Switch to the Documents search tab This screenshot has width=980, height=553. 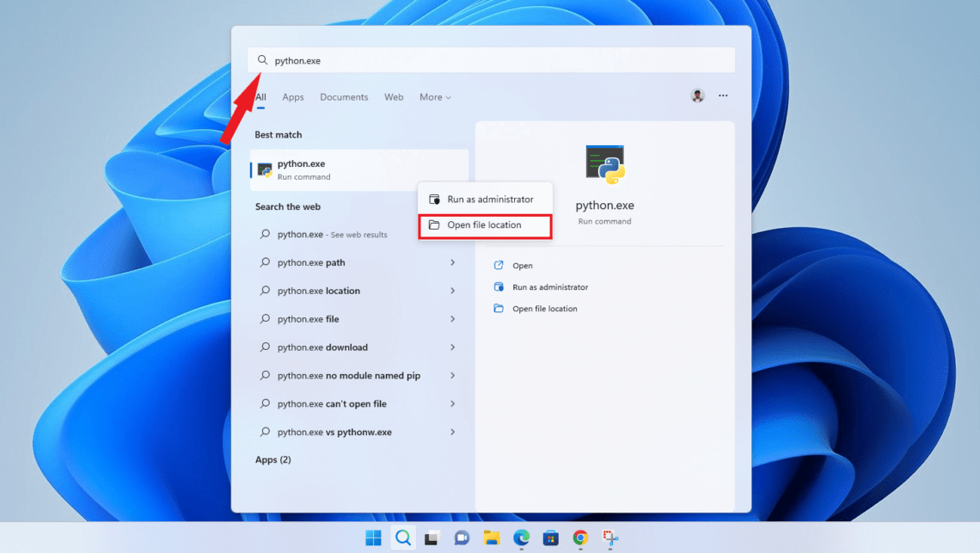[344, 96]
